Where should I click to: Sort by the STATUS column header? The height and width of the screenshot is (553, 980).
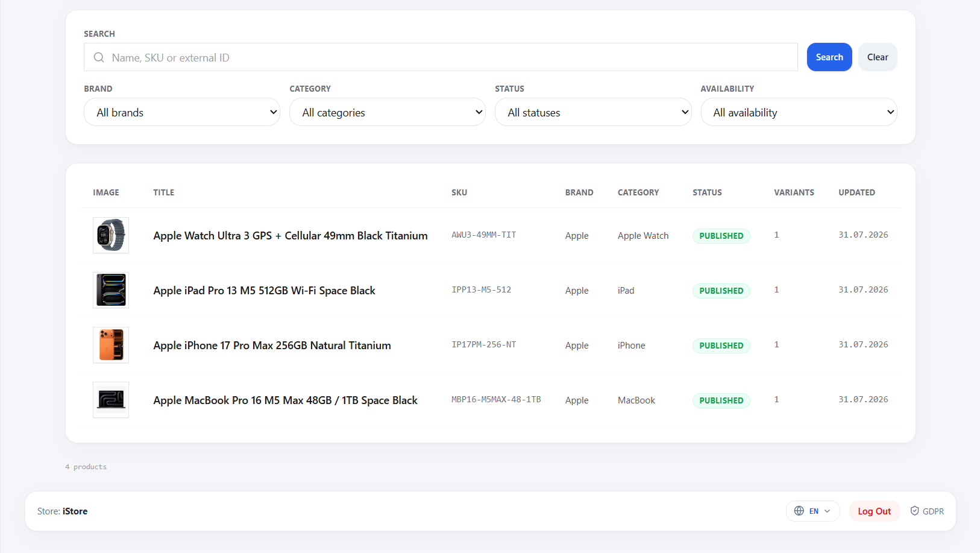click(707, 192)
